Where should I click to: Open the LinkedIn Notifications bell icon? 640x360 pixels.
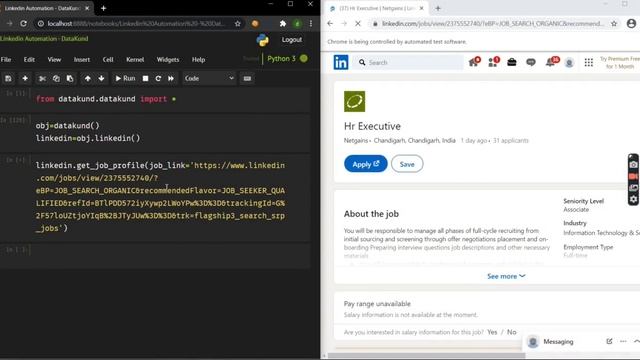551,62
